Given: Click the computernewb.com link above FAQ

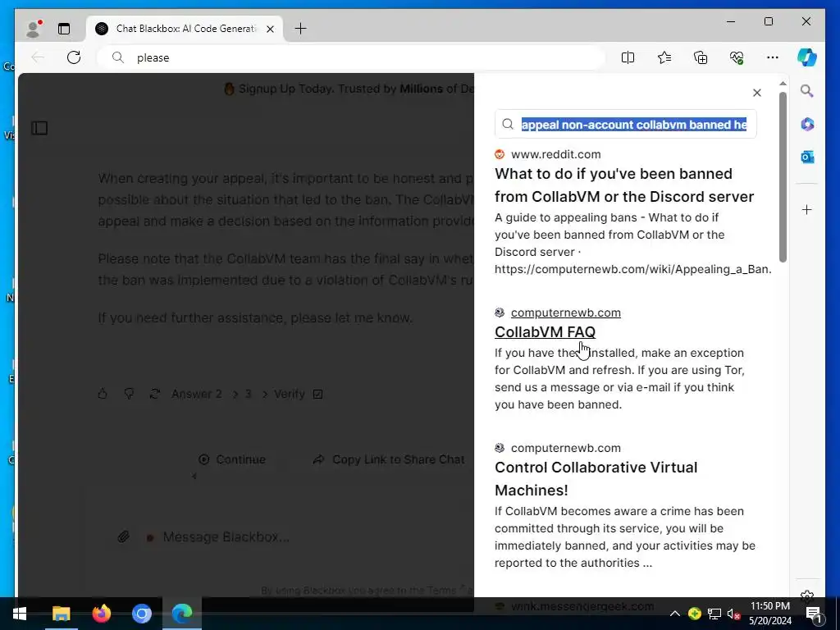Looking at the screenshot, I should [566, 313].
